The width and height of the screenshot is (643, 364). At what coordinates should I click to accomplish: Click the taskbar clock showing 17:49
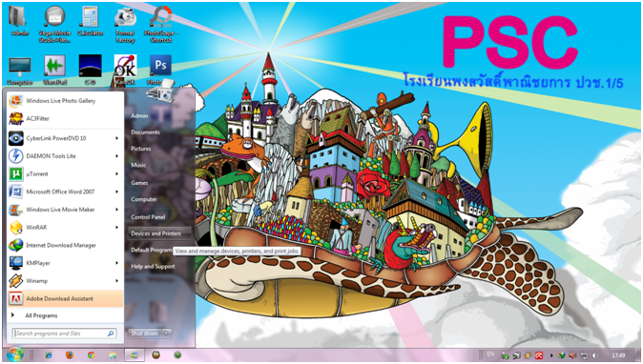click(618, 355)
